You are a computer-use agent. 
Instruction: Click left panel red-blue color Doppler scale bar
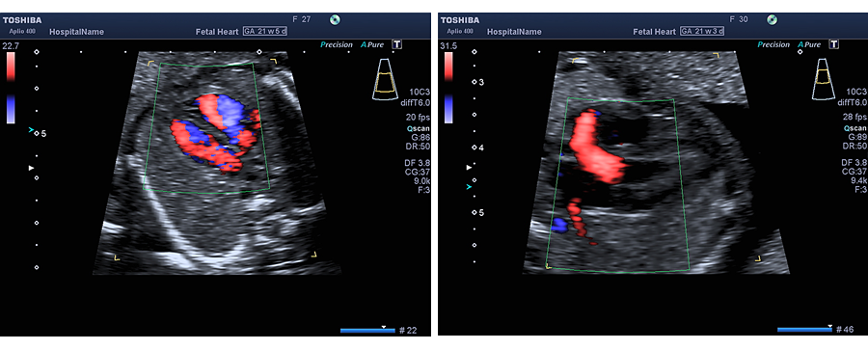click(x=11, y=88)
